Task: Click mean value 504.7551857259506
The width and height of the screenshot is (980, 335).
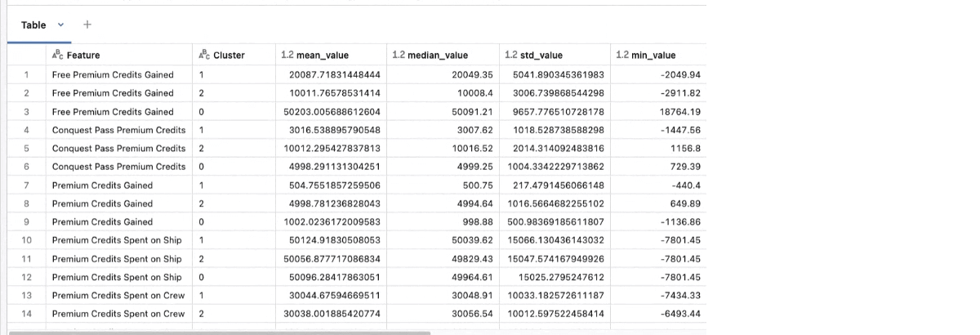Action: [x=335, y=185]
